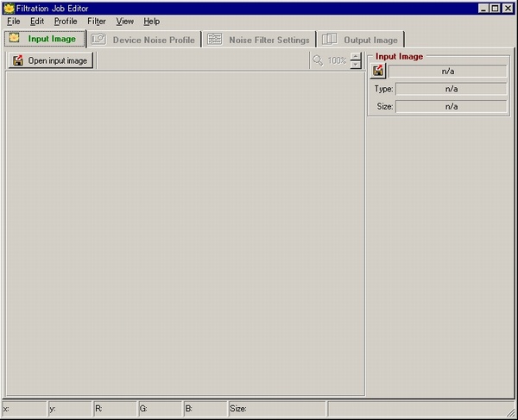Click the Open input image button

pyautogui.click(x=51, y=60)
